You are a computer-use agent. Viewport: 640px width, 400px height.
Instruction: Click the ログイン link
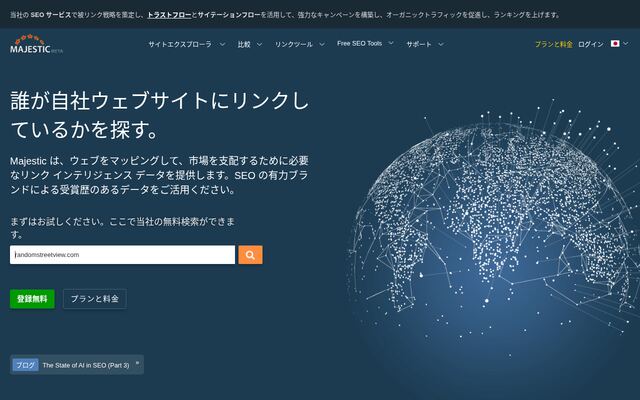[x=591, y=44]
